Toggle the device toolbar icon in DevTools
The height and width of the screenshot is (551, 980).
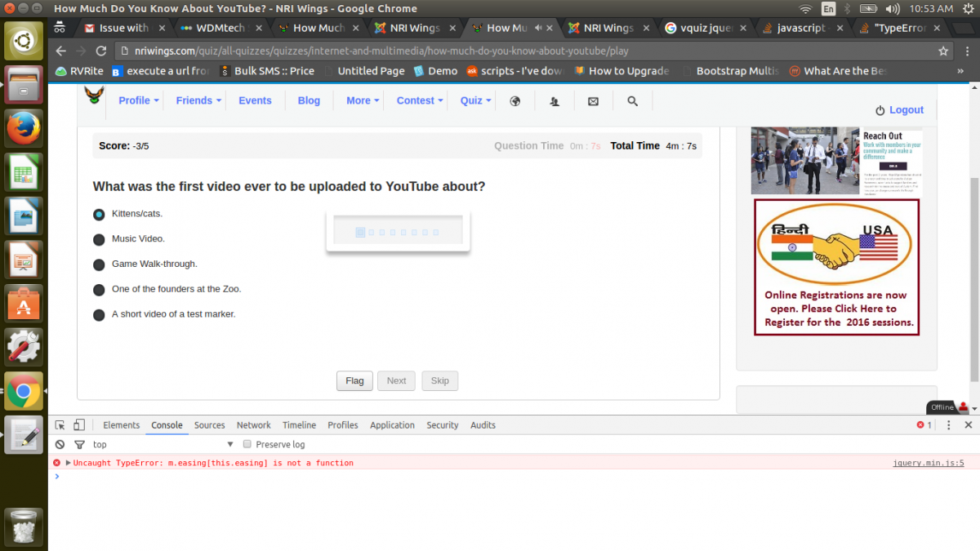79,425
